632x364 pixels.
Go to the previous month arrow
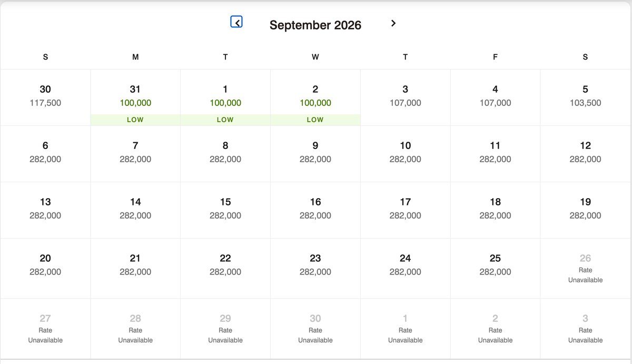pyautogui.click(x=236, y=22)
